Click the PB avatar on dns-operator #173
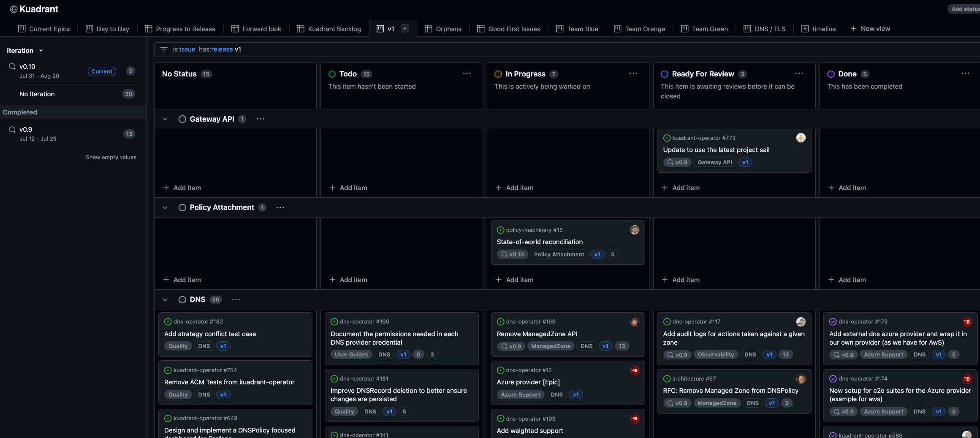The width and height of the screenshot is (980, 438). tap(966, 322)
